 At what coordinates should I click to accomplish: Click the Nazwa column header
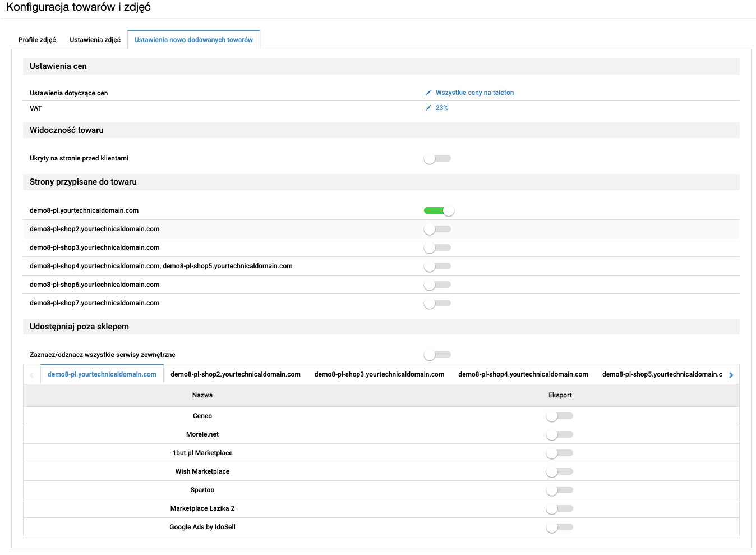click(202, 395)
